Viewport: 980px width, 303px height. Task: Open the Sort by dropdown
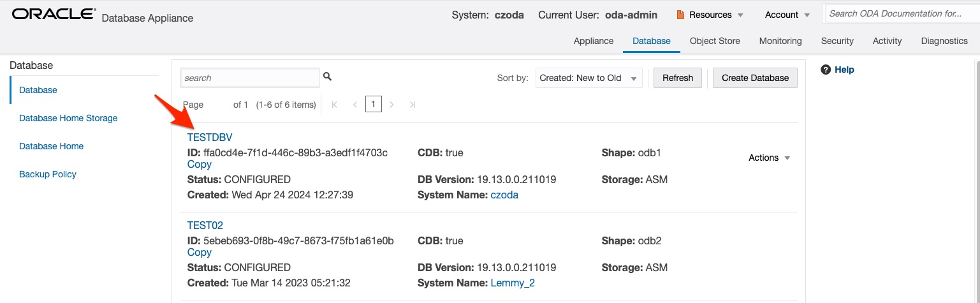(x=589, y=78)
